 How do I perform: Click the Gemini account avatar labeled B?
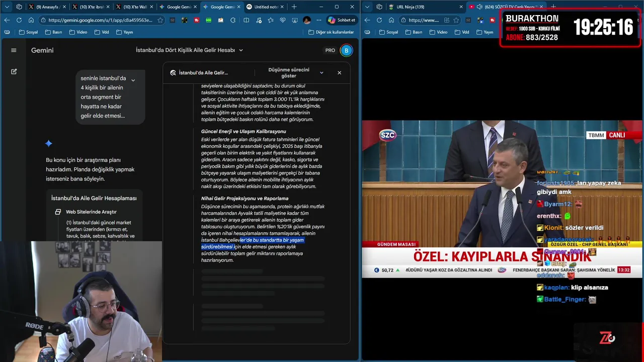pyautogui.click(x=346, y=50)
